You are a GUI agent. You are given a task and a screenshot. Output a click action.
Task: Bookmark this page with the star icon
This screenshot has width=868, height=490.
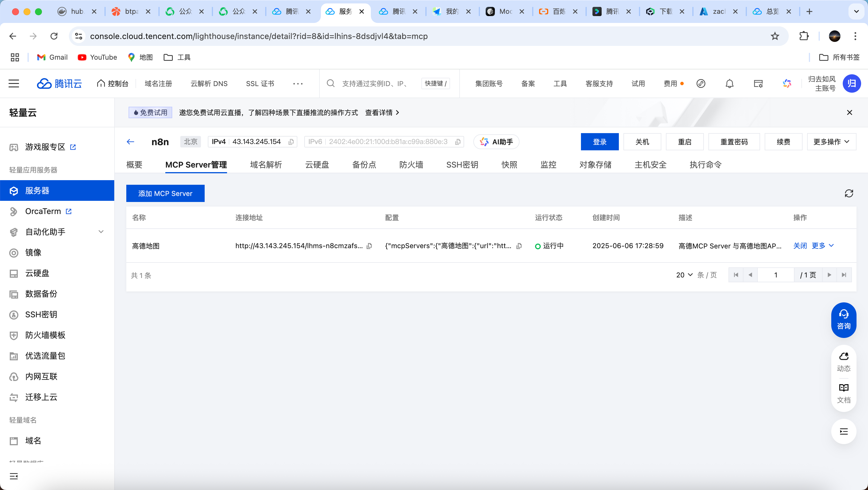coord(775,36)
